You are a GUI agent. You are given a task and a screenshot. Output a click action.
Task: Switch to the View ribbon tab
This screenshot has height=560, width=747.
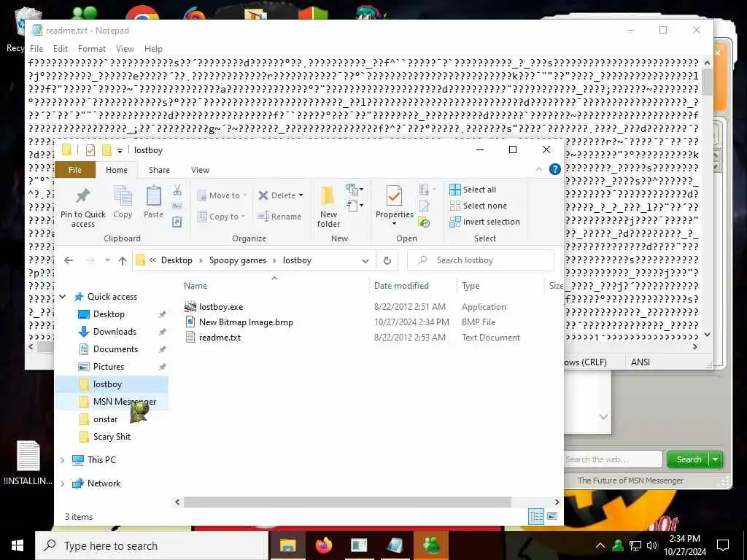click(x=200, y=170)
